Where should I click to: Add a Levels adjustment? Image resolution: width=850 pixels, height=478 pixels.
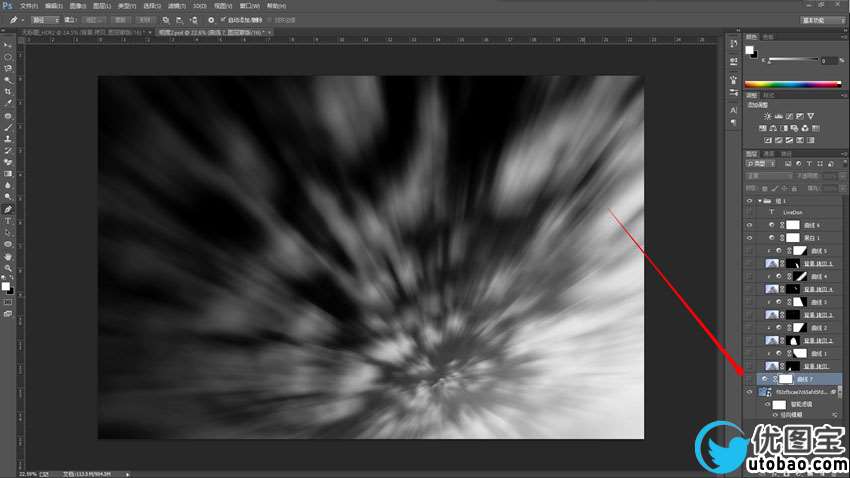(x=778, y=116)
